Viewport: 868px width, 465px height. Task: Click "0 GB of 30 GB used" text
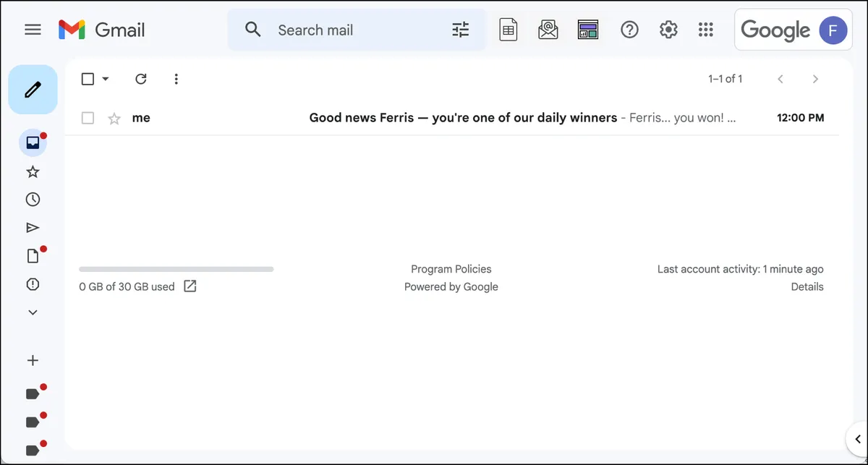tap(127, 286)
